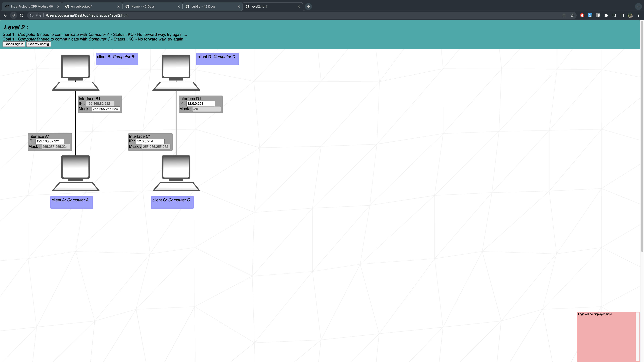Click the Interface D1 IP field
Viewport: 644px width, 362px height.
[200, 103]
